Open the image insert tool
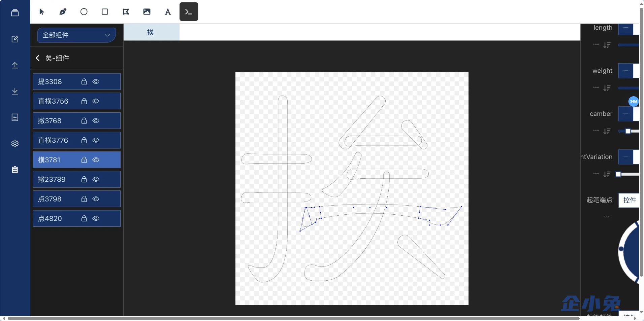Viewport: 644px width, 321px height. tap(147, 11)
